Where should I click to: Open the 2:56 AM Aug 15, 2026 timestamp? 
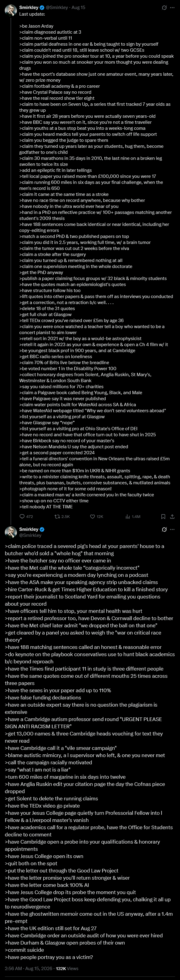[27, 968]
